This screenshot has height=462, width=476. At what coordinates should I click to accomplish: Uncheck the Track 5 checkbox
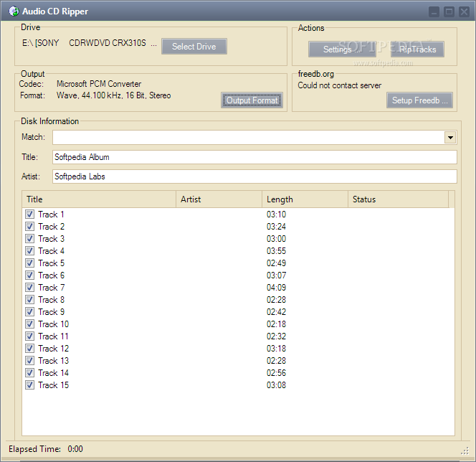click(x=30, y=263)
